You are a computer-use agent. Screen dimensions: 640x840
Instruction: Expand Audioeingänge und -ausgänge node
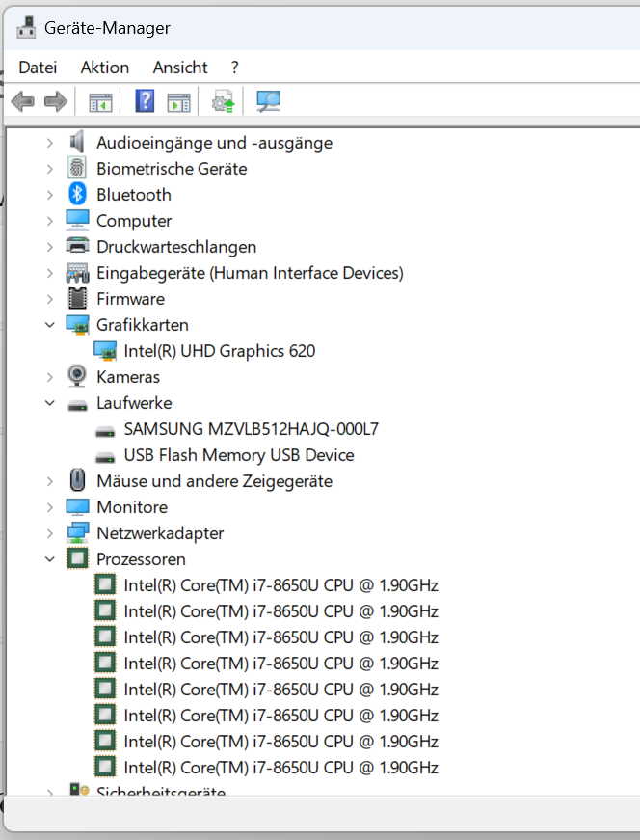pyautogui.click(x=50, y=143)
